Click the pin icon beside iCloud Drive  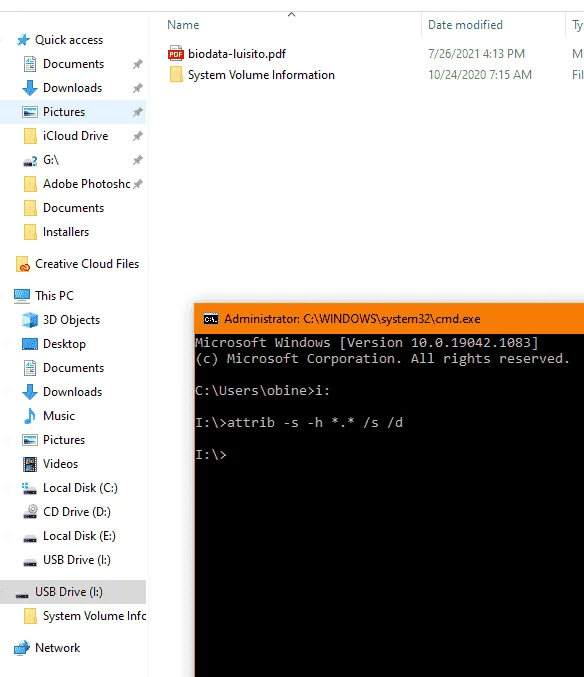(137, 136)
